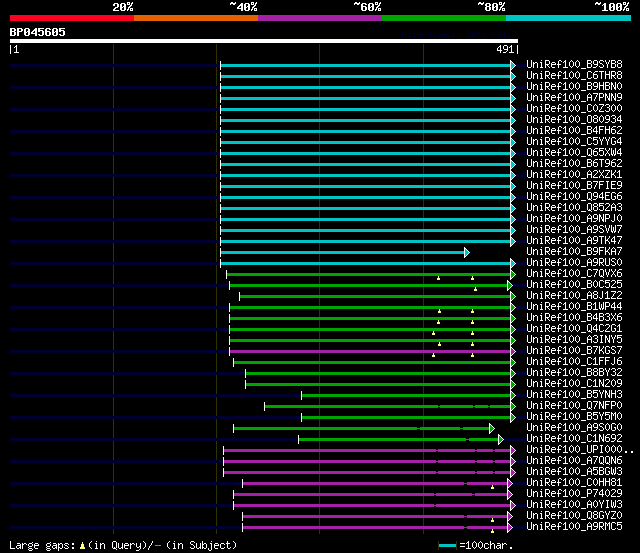Screen dimensions: 640x553
Task: Click the green arrowhead ending the C1N692 alignment
Action: pyautogui.click(x=501, y=440)
